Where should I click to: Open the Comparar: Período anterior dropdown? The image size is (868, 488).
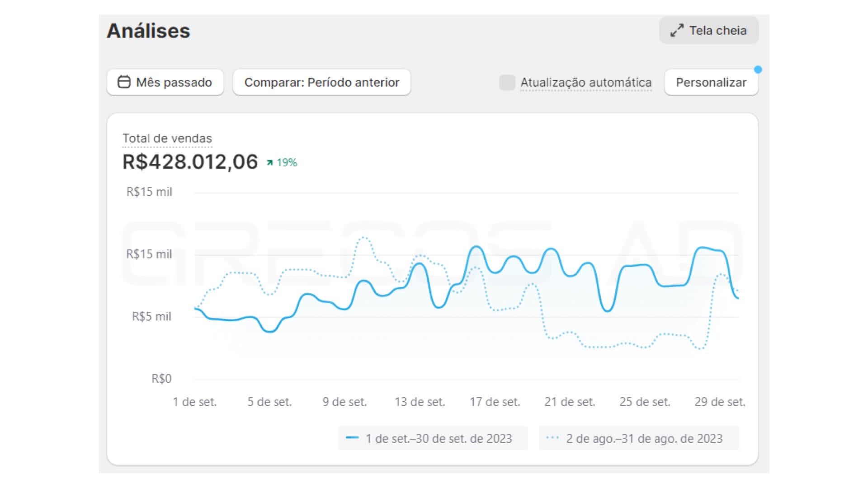(x=322, y=82)
